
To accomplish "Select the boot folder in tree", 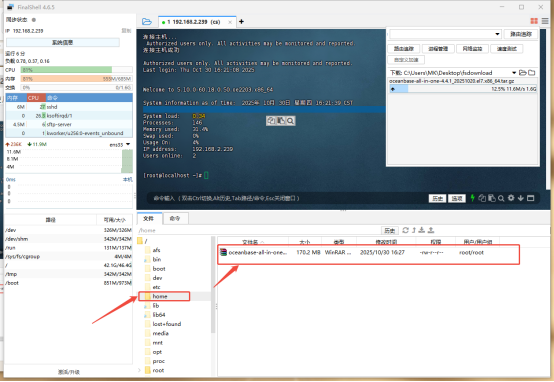I will (x=159, y=269).
